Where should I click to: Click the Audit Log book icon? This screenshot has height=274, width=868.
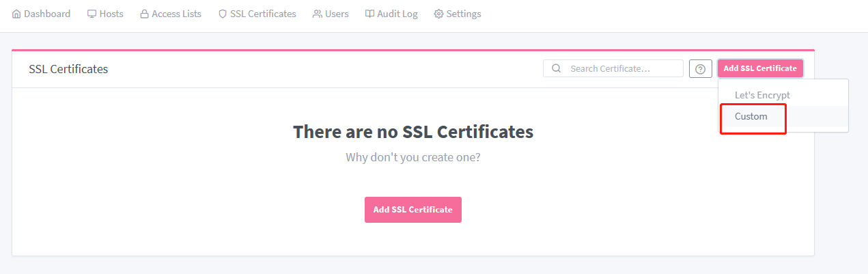click(x=369, y=14)
